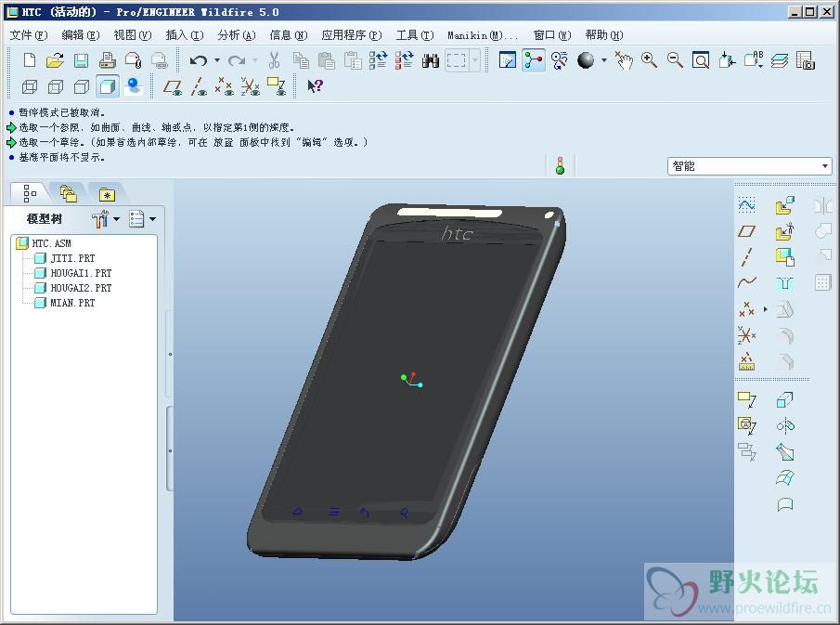Create a datum curve from right toolbar
The image size is (840, 625).
tap(747, 282)
